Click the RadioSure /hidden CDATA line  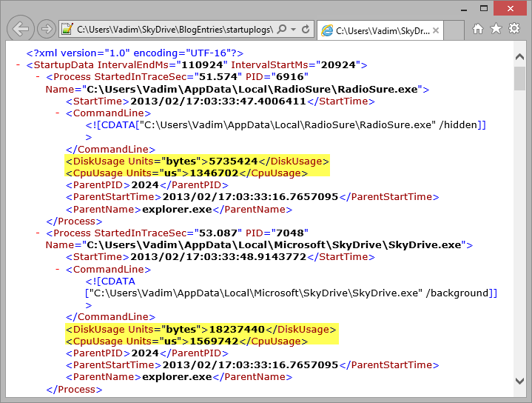286,125
